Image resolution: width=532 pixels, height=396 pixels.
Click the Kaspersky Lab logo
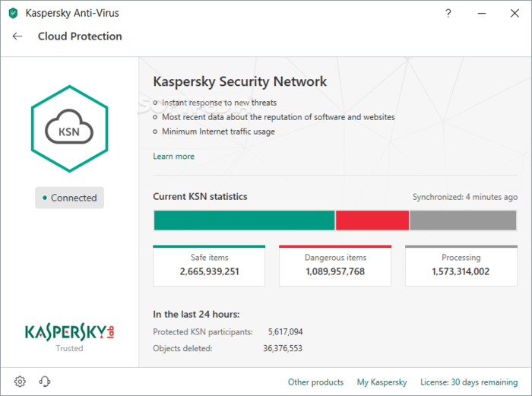70,332
